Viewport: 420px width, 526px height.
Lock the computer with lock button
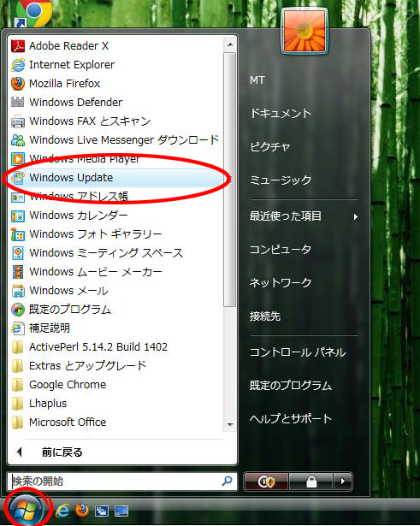[311, 482]
